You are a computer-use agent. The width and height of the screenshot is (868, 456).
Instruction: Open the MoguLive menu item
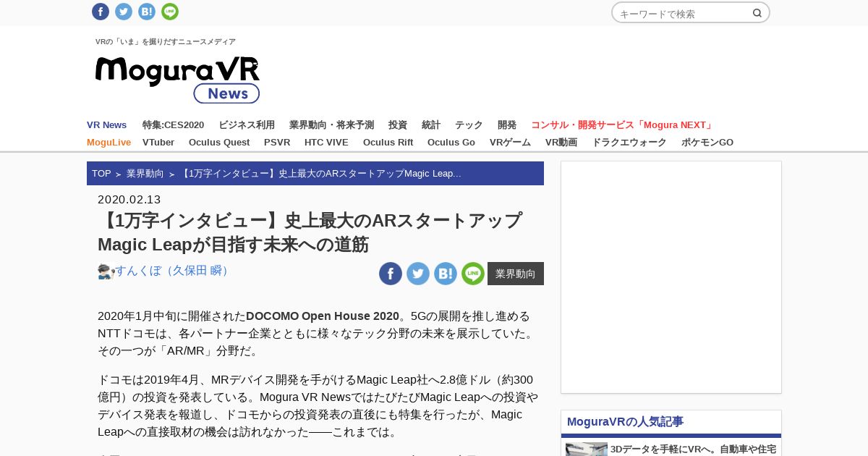point(109,143)
